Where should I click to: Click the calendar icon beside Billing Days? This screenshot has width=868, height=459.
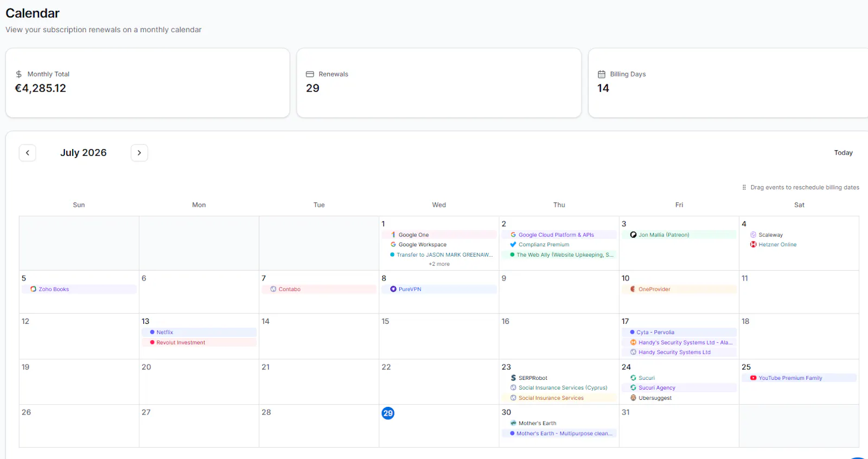602,74
